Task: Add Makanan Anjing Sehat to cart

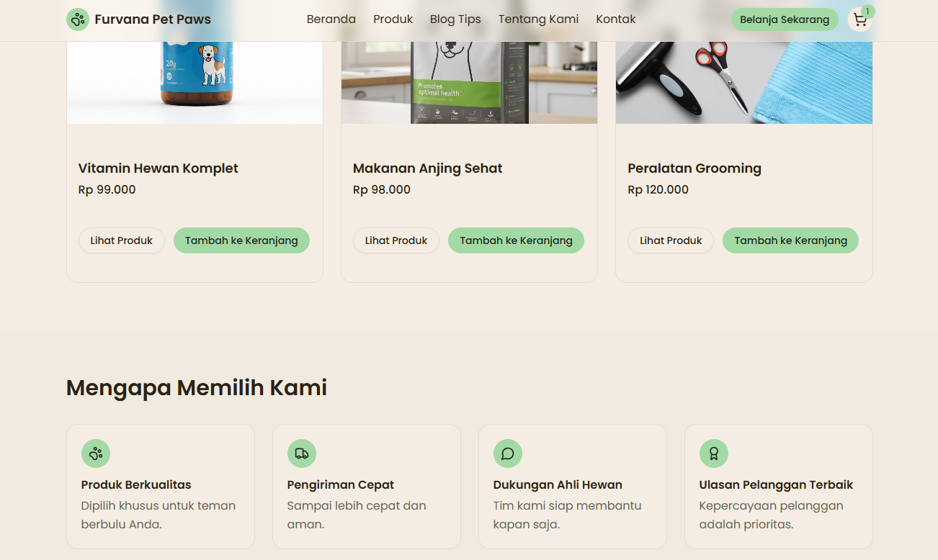Action: pyautogui.click(x=516, y=240)
